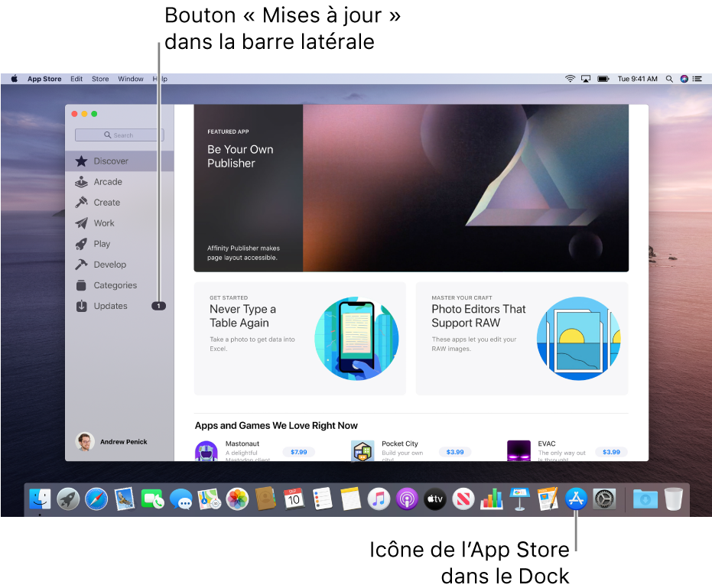Click the Updates badge showing 1
This screenshot has height=588, width=712.
[158, 306]
